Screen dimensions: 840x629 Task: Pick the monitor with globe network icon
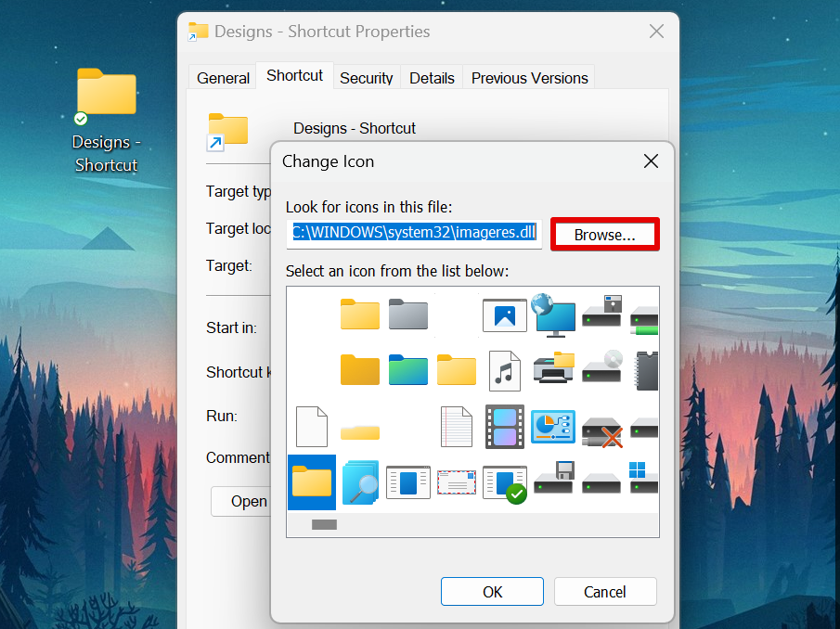click(x=553, y=315)
